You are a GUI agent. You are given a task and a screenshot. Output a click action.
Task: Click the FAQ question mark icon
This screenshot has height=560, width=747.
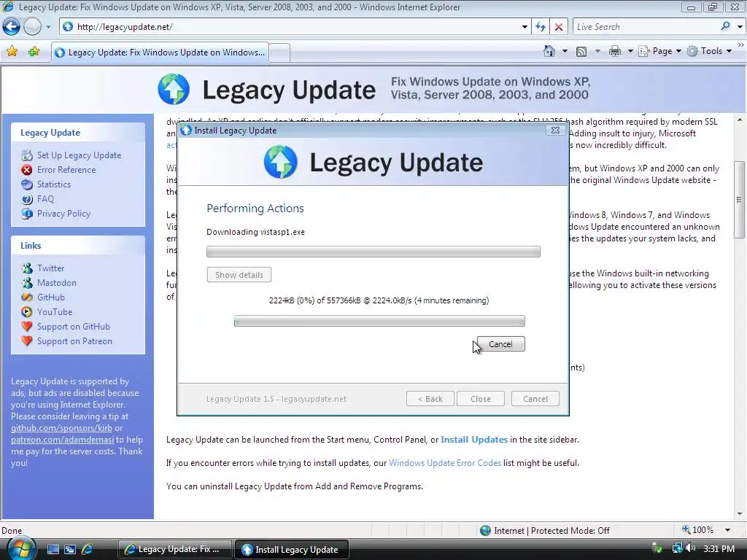pos(27,199)
